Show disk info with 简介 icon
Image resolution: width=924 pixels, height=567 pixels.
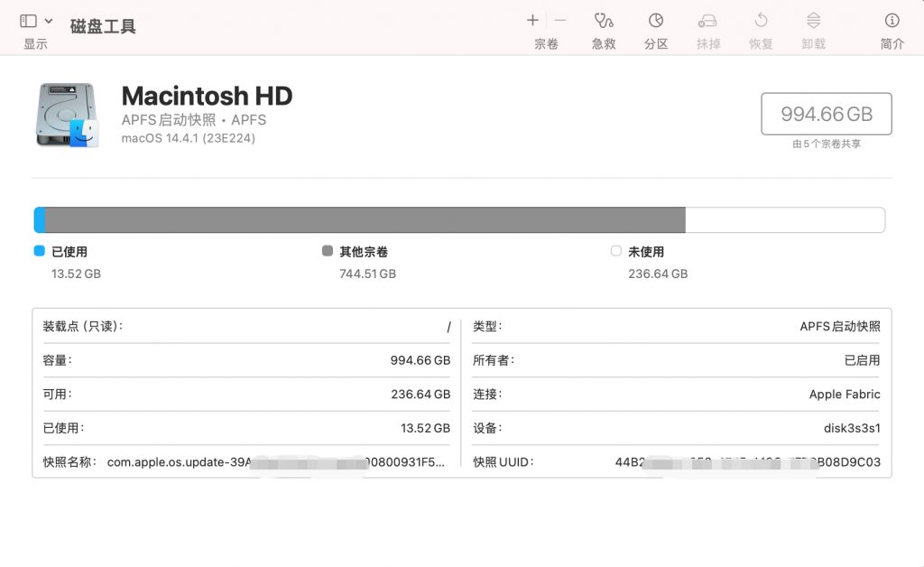click(892, 21)
